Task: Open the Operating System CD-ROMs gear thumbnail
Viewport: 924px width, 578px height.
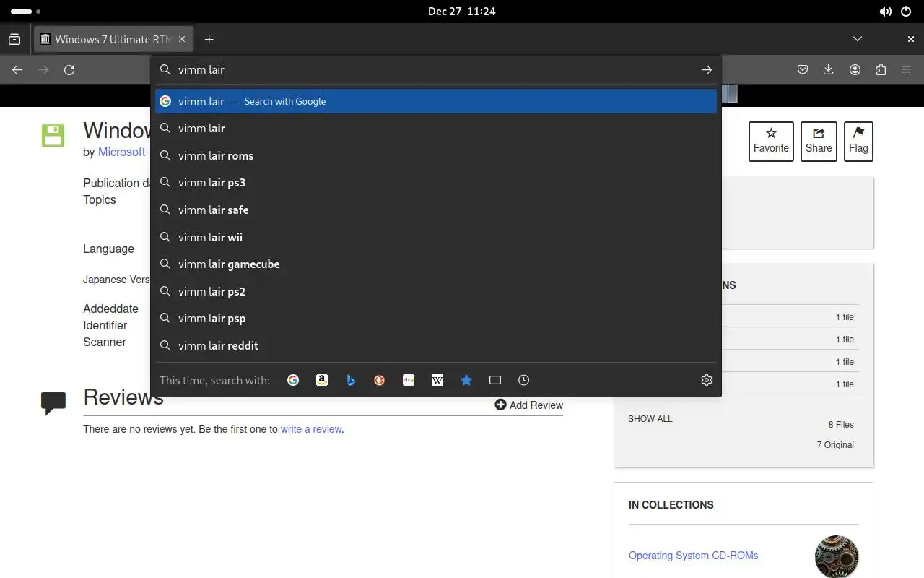Action: click(x=837, y=556)
